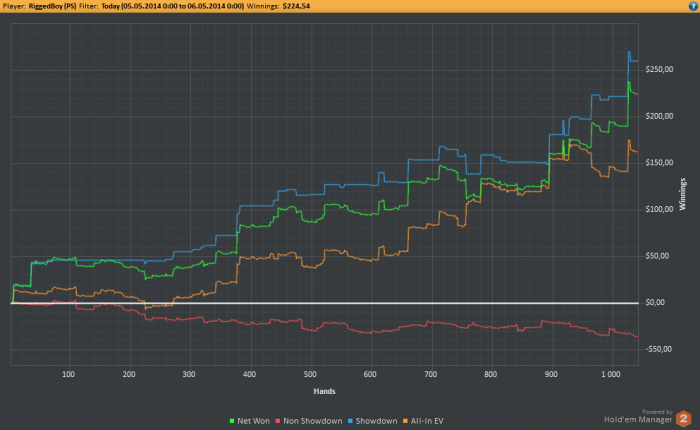Click the 700 hands x-axis label
Image resolution: width=700 pixels, height=430 pixels.
431,374
